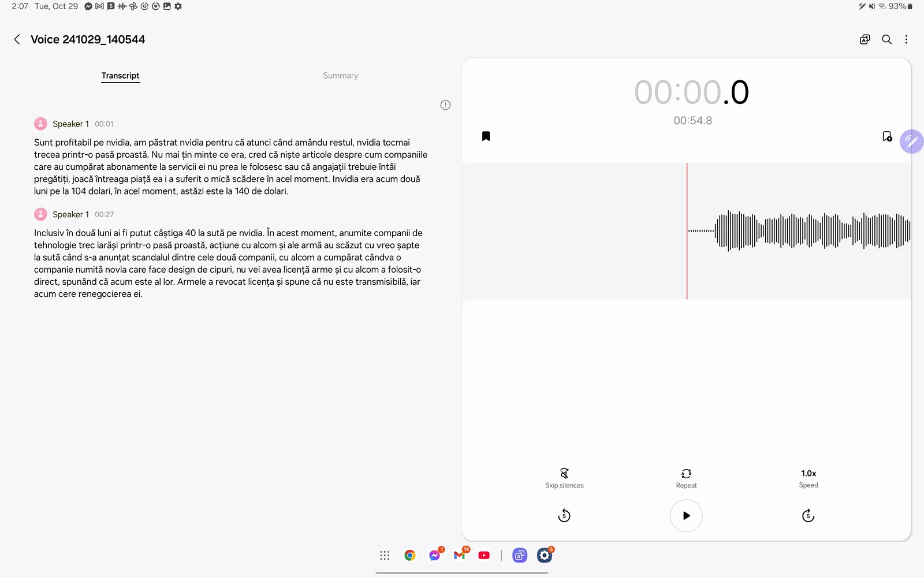The image size is (924, 577).
Task: Click the first transcript paragraph about nvidia
Action: click(x=231, y=167)
